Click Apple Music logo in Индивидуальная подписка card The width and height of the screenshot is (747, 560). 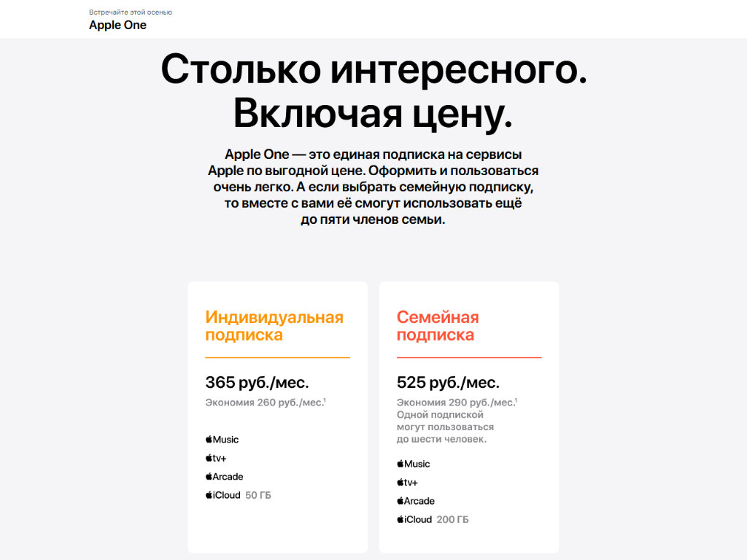tap(222, 440)
